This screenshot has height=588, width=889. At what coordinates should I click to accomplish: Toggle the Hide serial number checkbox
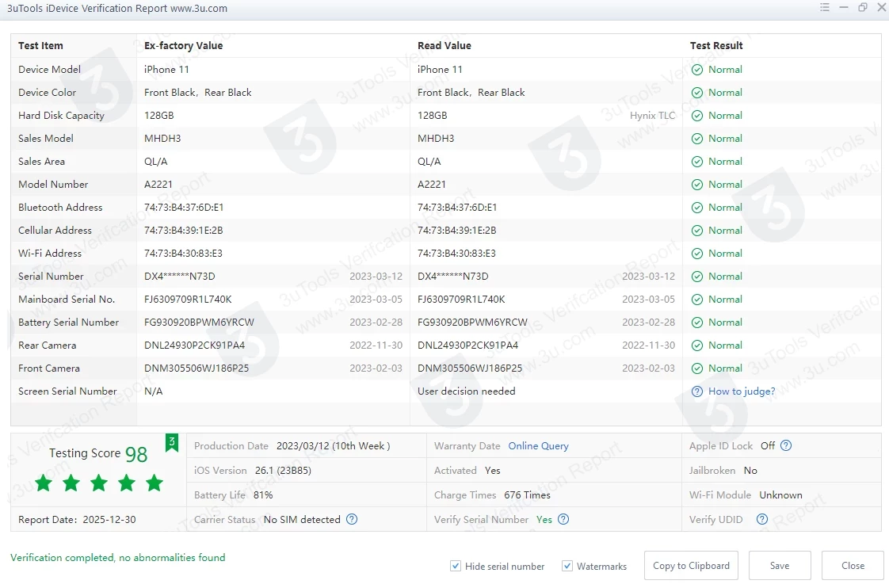[x=456, y=566]
